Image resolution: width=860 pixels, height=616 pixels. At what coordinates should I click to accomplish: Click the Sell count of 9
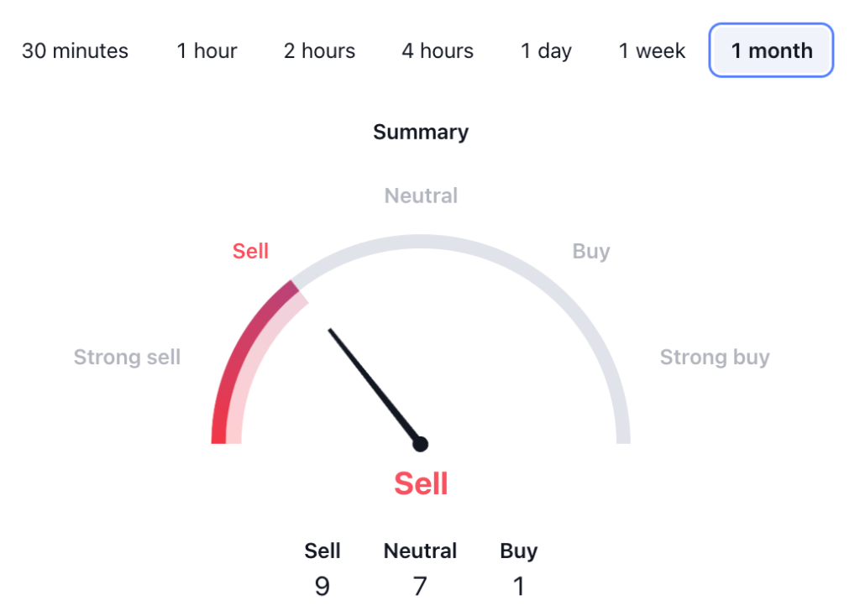pos(322,586)
